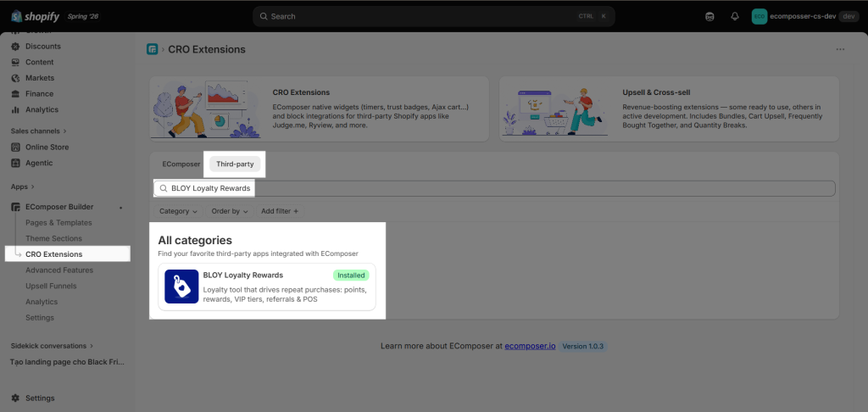Click the EComposer Builder pin dot

click(120, 208)
